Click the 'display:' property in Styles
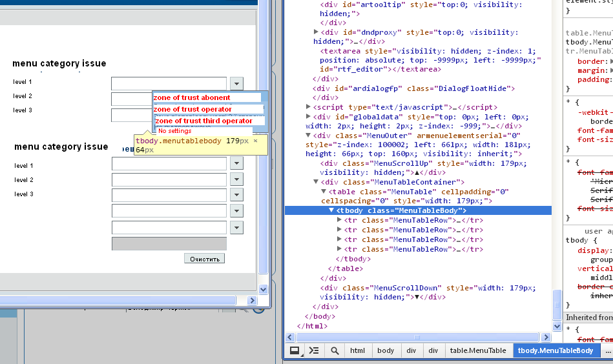613x364 pixels. pos(594,250)
